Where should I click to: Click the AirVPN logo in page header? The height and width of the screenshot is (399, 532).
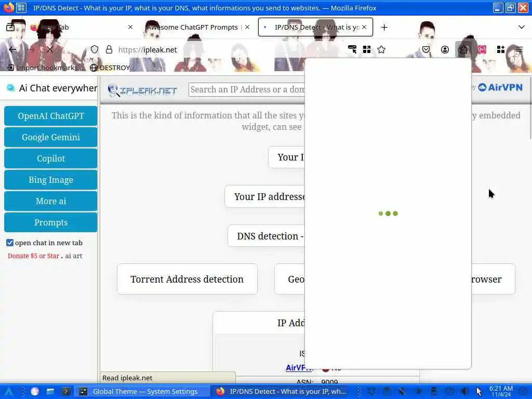500,87
